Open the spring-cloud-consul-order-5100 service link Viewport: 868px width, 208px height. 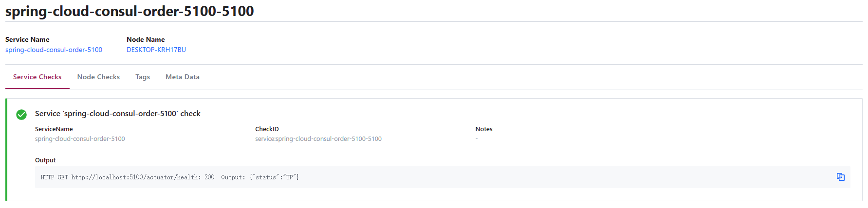tap(54, 50)
